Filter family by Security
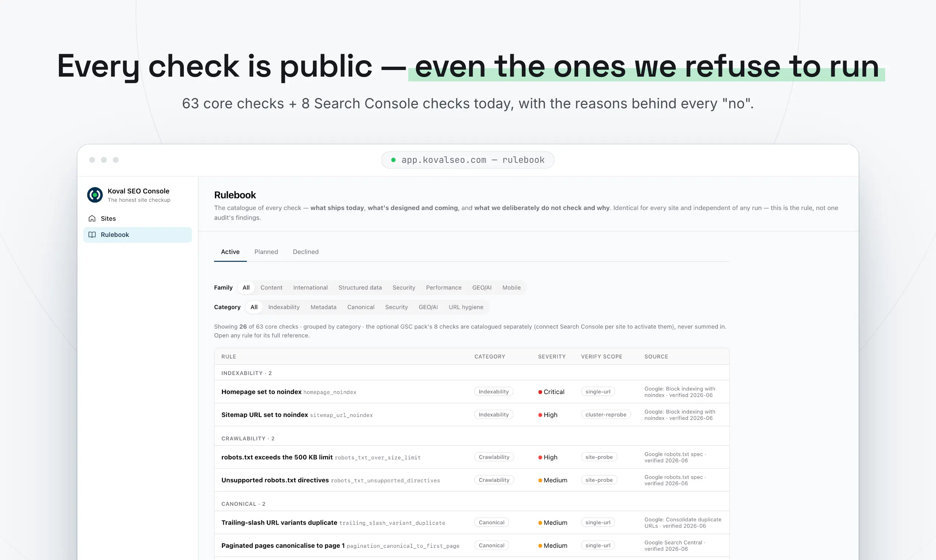936x560 pixels. 404,287
